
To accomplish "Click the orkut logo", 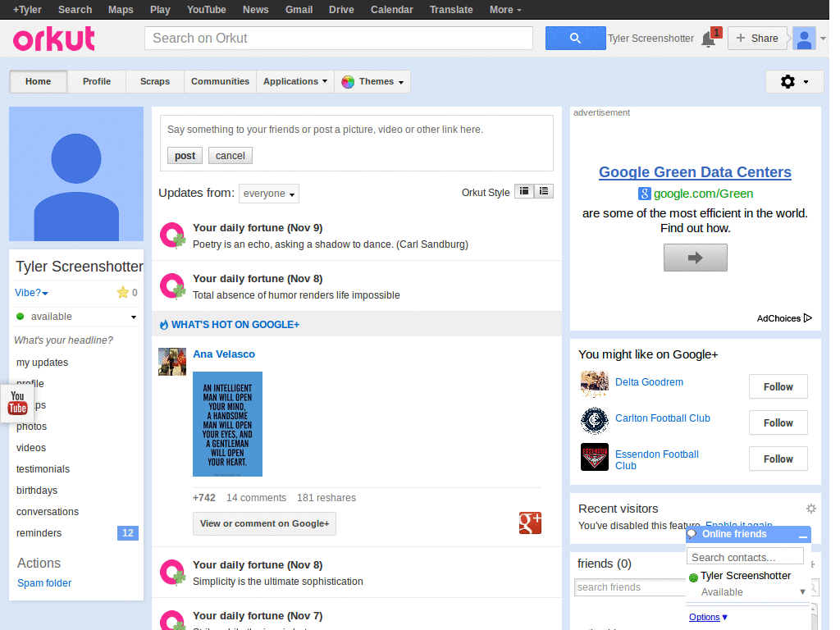I will pyautogui.click(x=54, y=39).
